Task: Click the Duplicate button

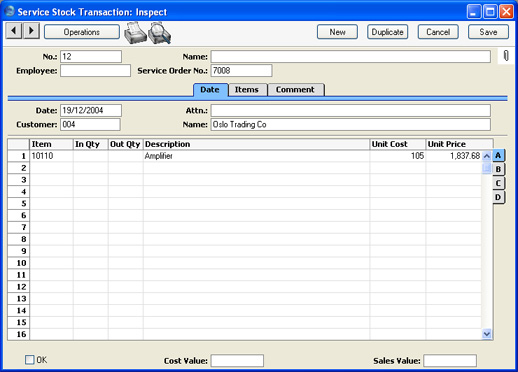Action: [388, 32]
